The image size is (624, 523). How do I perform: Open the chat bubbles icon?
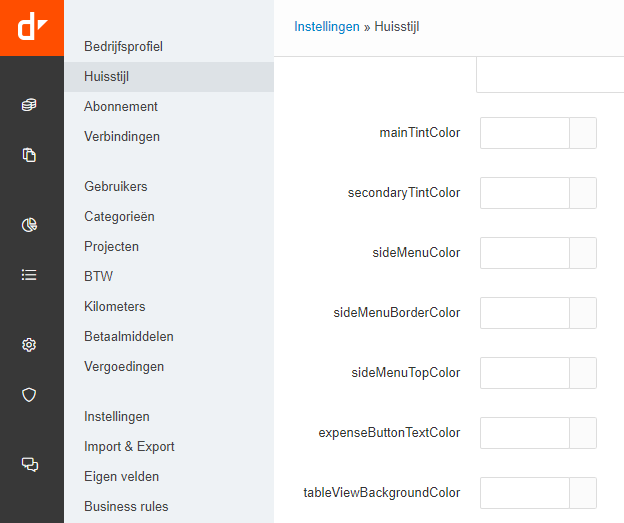(x=30, y=464)
